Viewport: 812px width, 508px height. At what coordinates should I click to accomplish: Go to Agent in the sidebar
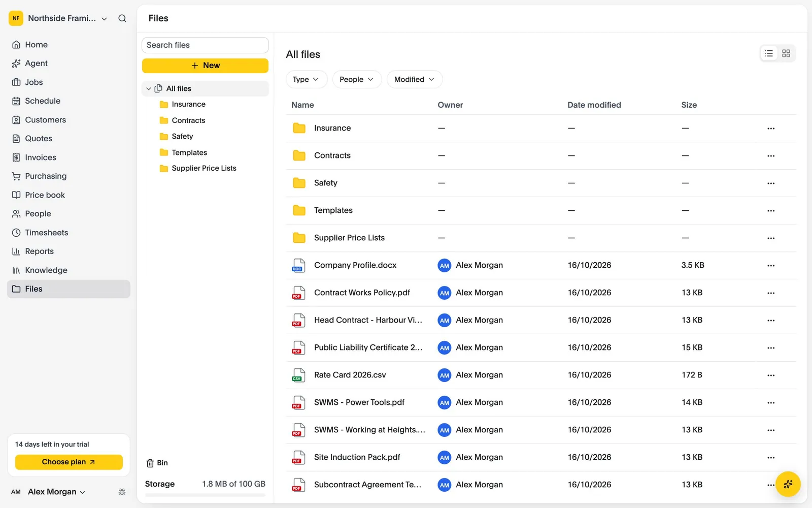click(x=69, y=63)
